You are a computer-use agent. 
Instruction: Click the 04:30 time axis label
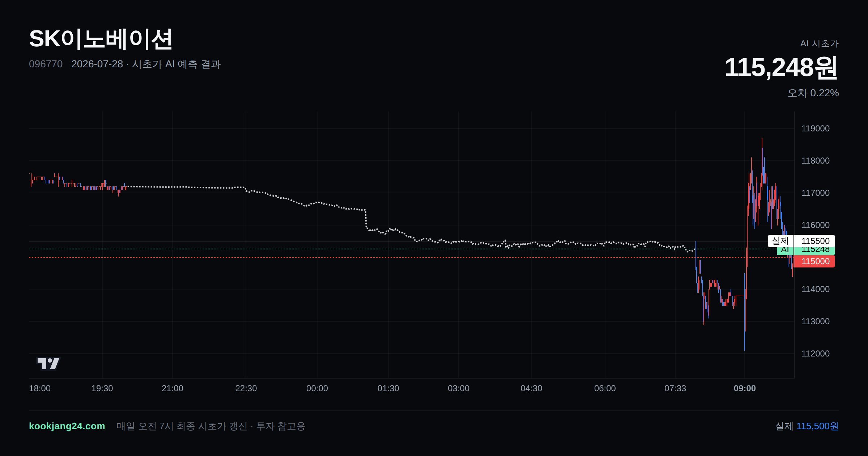pos(531,388)
